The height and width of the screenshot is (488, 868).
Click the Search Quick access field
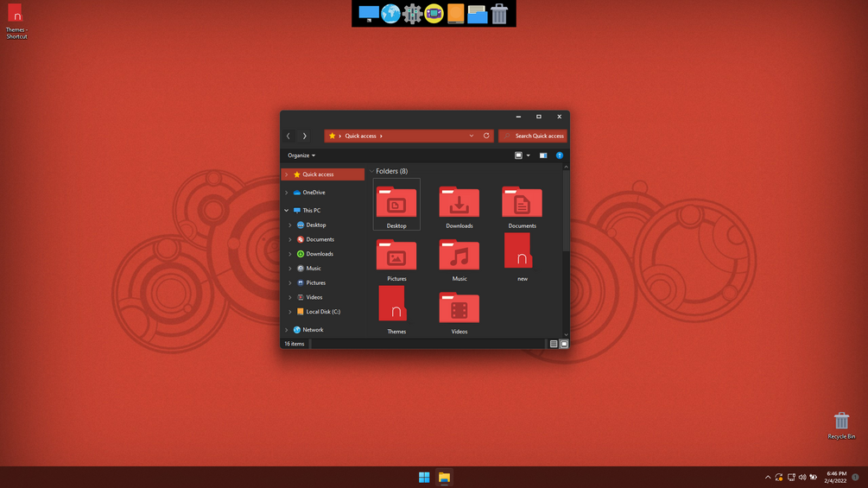[533, 136]
